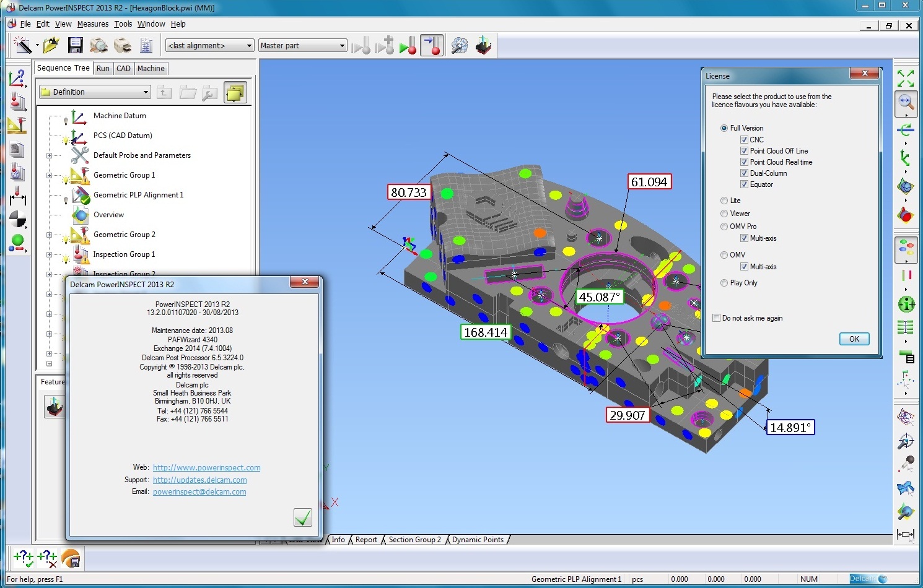Click the colored dots display icon in right toolbar

point(906,249)
